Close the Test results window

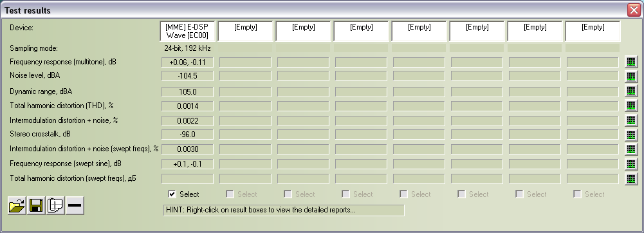[x=634, y=10]
